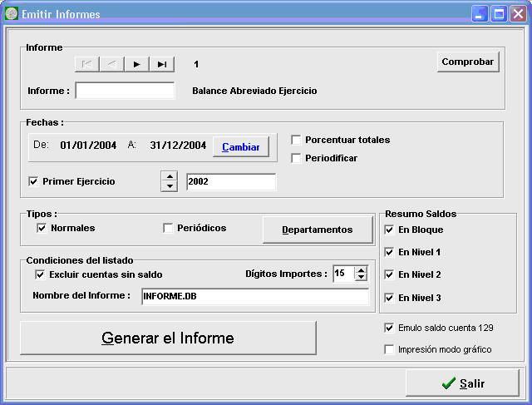Toggle the Periodificar option

point(296,158)
